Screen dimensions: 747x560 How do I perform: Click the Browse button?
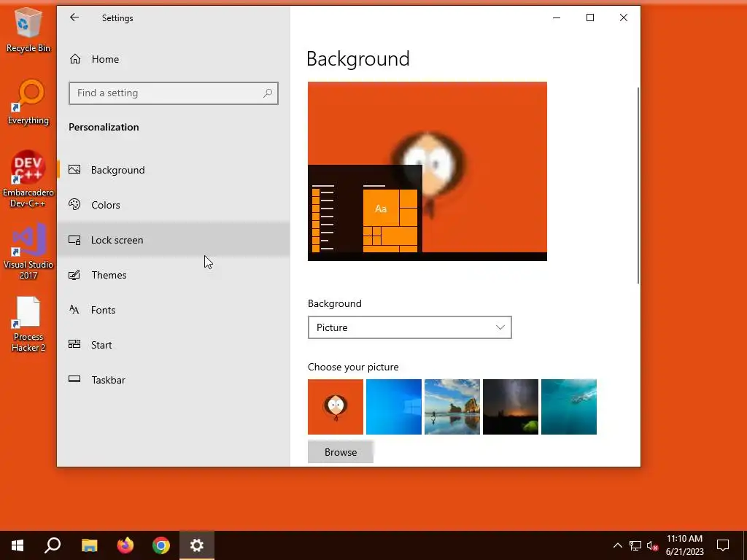[341, 452]
